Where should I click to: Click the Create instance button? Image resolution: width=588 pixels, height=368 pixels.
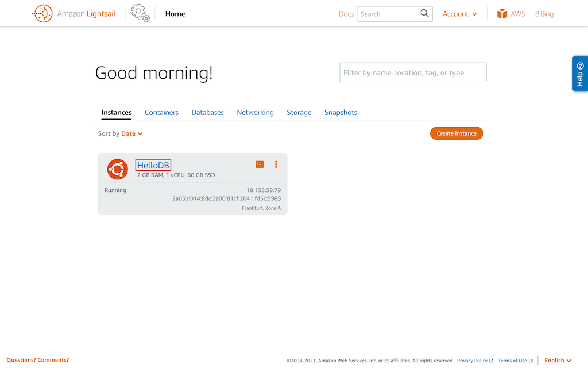457,133
